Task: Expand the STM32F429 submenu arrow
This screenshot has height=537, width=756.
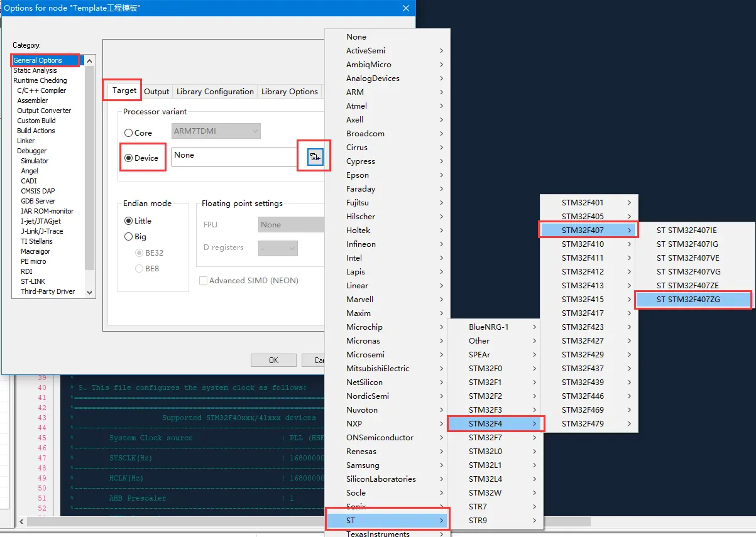Action: point(630,354)
